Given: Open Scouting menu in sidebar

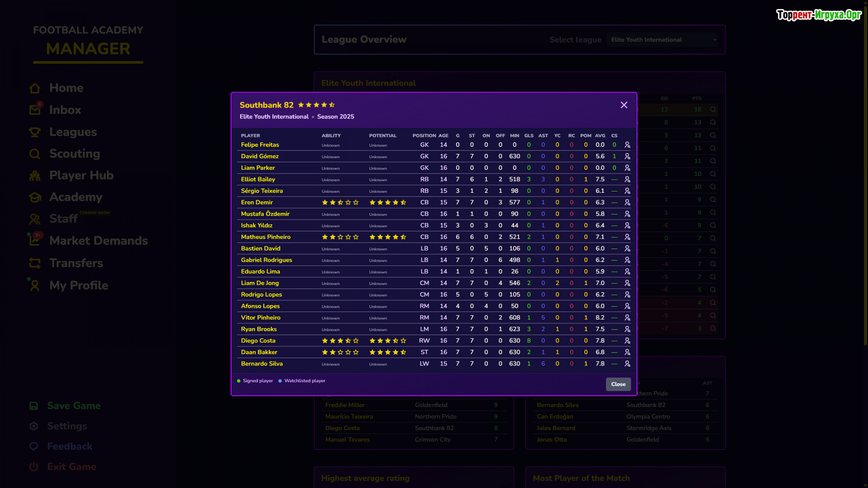Looking at the screenshot, I should (x=75, y=154).
